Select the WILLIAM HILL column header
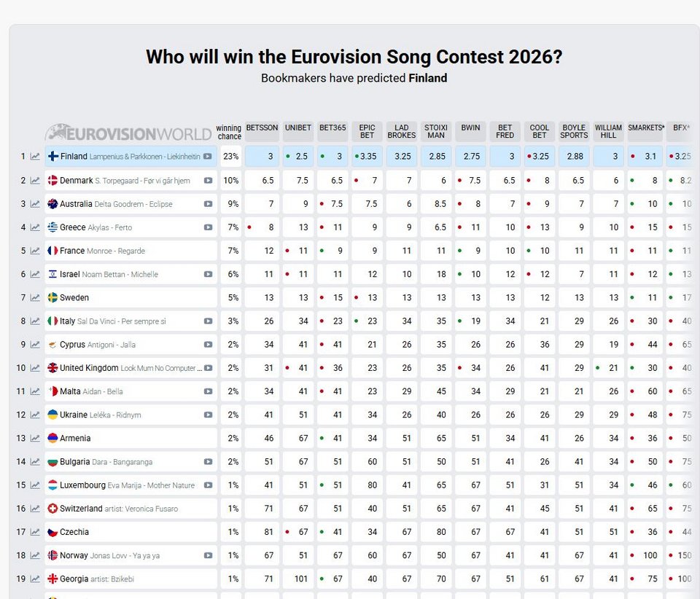The width and height of the screenshot is (700, 599). [608, 131]
